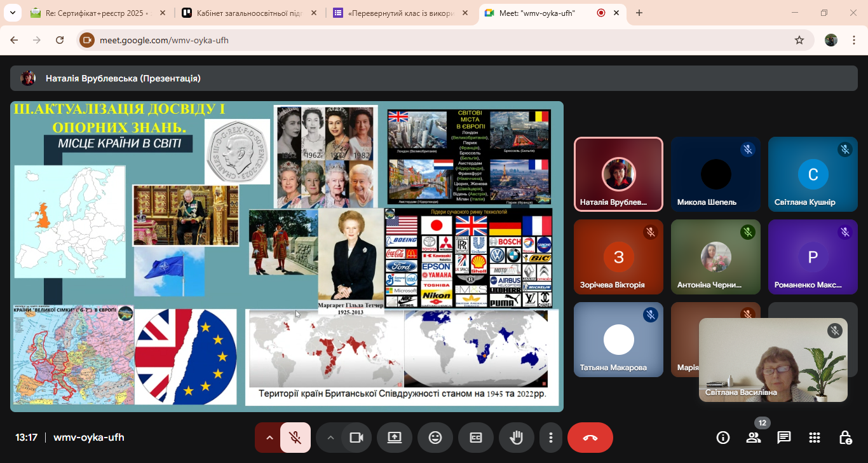Turn on closed captions
The width and height of the screenshot is (868, 463).
(476, 438)
